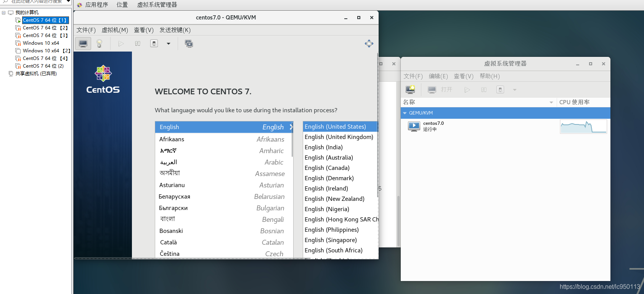This screenshot has width=644, height=294.
Task: Select CentOS 7 64 位【4】 in tree
Action: pyautogui.click(x=45, y=58)
